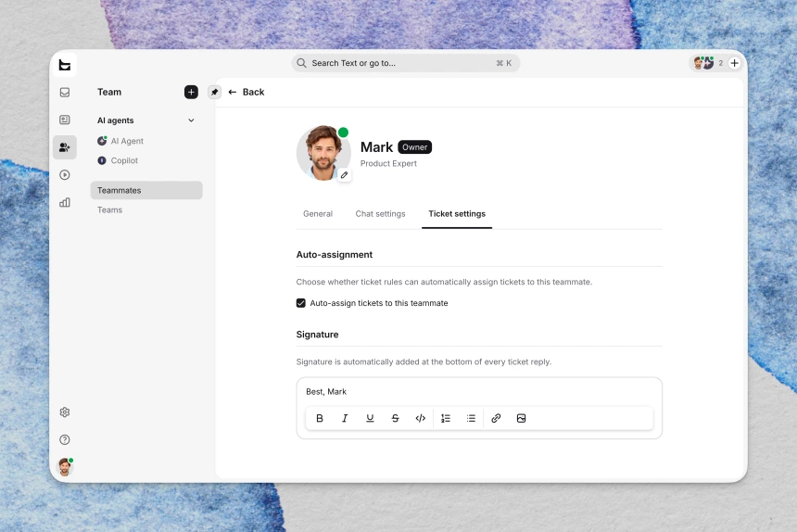Apply underline formatting in signature editor
Screen dimensions: 797x532
(370, 418)
